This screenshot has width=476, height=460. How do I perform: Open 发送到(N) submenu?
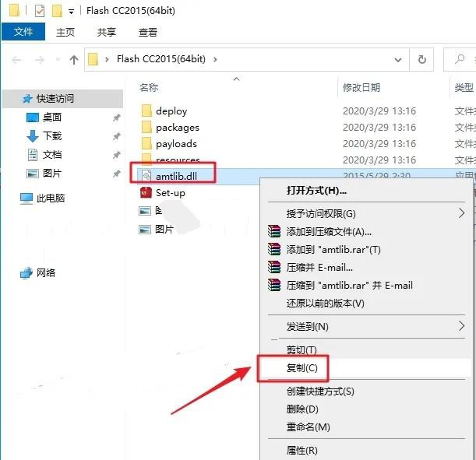307,327
